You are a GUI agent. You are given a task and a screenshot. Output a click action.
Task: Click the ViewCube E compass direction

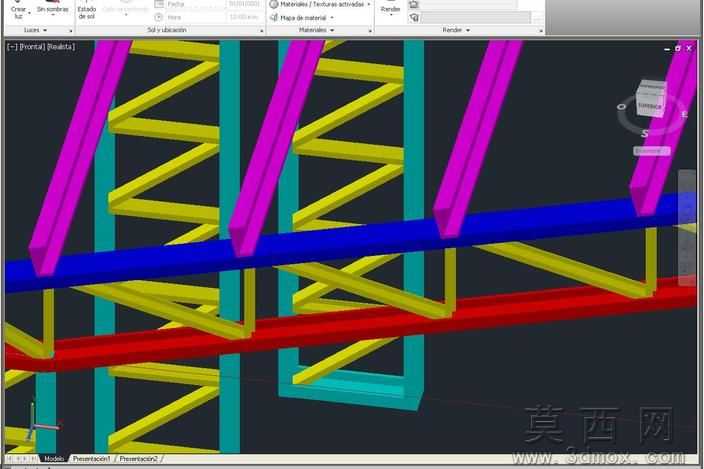click(684, 115)
